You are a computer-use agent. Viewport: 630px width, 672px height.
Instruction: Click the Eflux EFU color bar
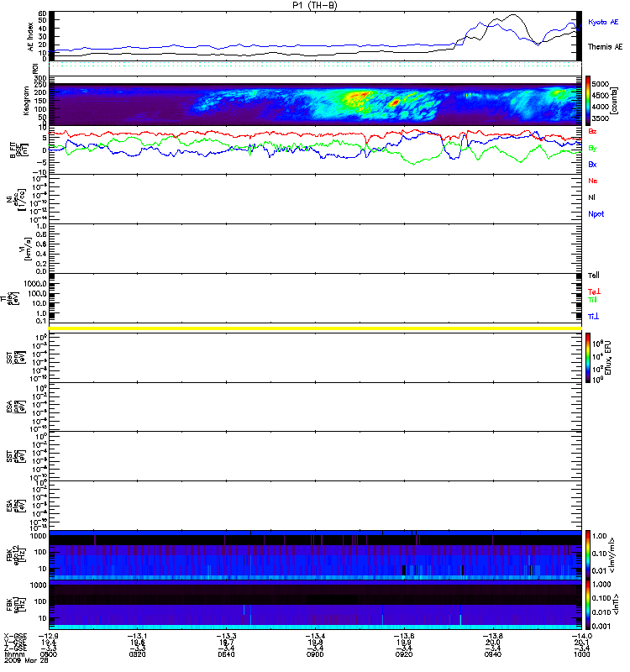coord(589,358)
